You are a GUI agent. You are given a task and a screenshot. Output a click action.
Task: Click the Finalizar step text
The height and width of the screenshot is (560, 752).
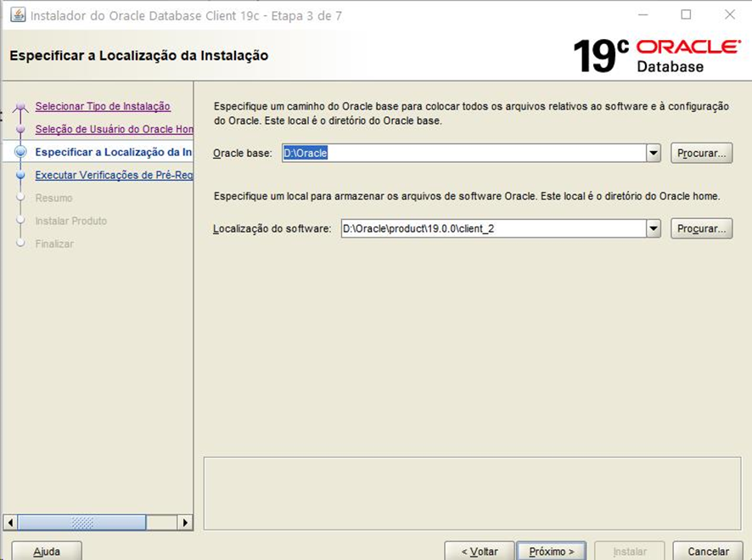54,244
